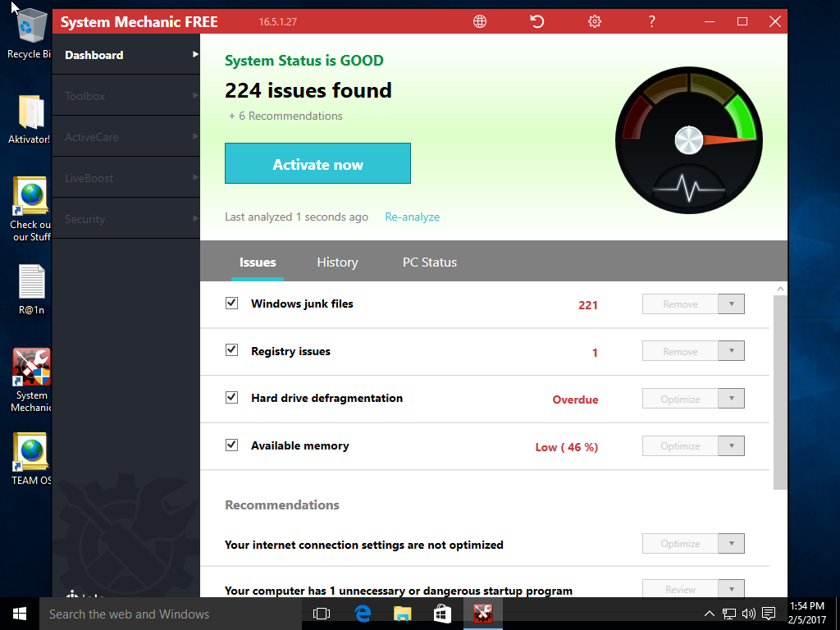Click Review for unnecessary startup program

(680, 589)
